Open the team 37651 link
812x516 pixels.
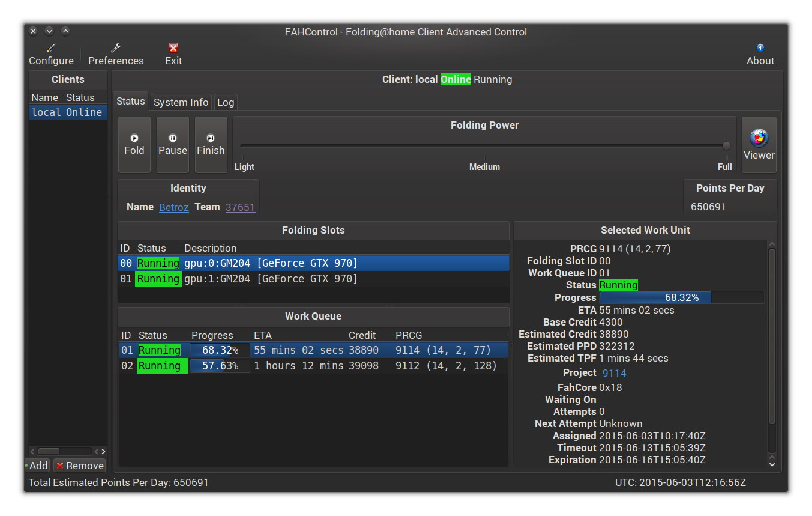tap(240, 207)
